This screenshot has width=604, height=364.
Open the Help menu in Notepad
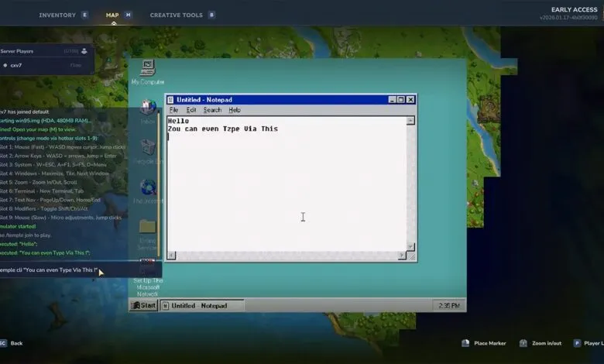(x=235, y=110)
